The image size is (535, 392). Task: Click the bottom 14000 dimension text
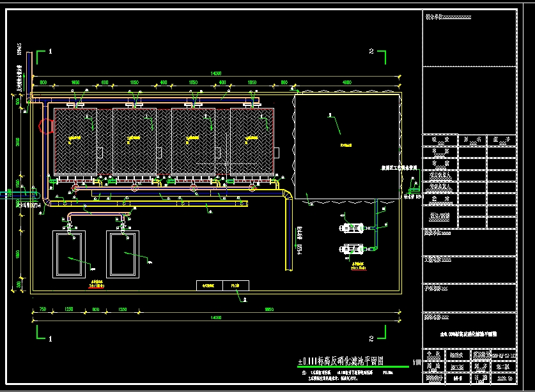[216, 318]
